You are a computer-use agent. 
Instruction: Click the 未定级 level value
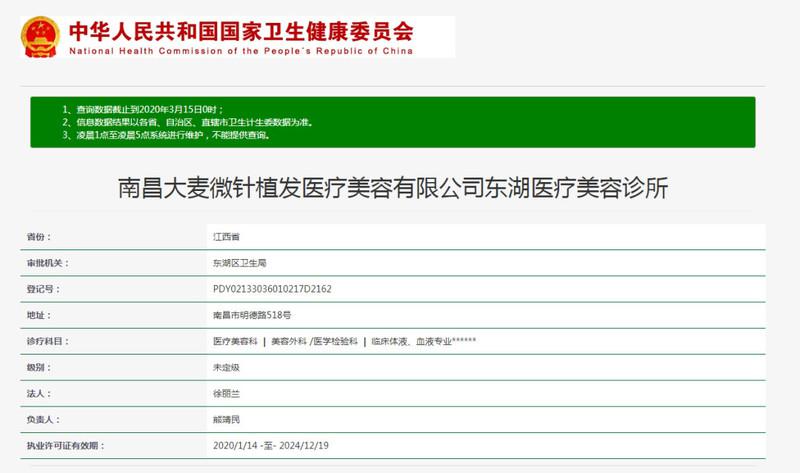(226, 367)
